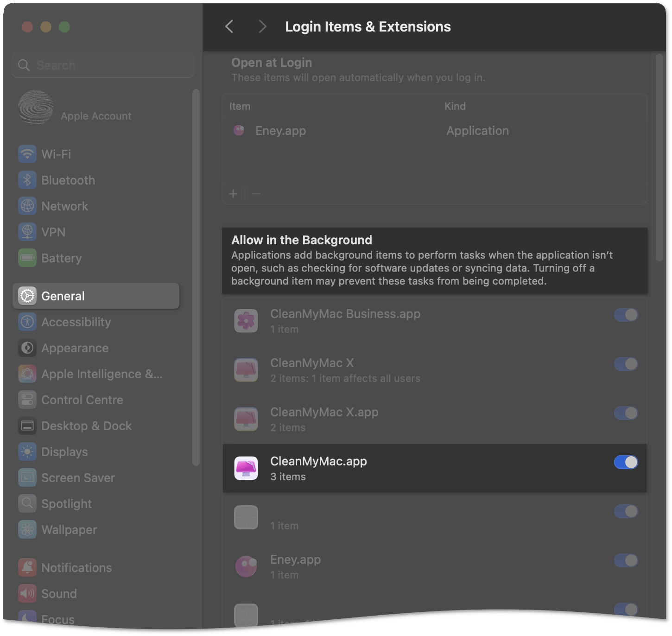Click the Item column header
The image size is (672, 636).
point(240,106)
